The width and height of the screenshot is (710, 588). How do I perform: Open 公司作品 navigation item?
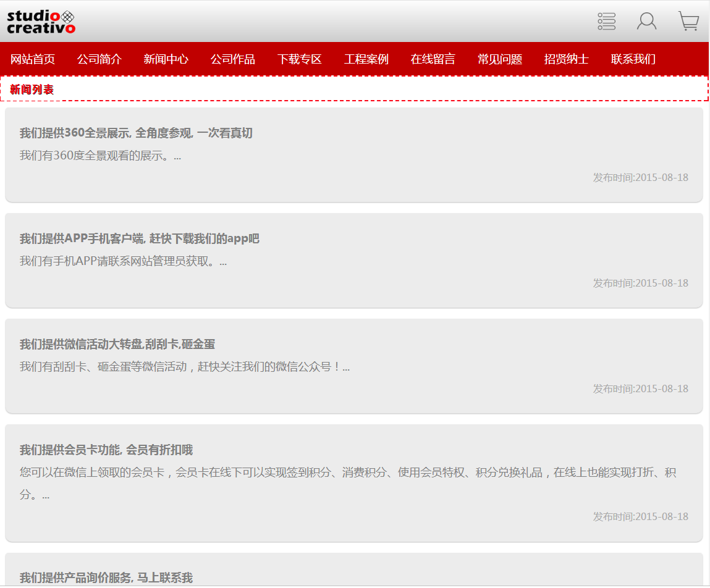[233, 59]
